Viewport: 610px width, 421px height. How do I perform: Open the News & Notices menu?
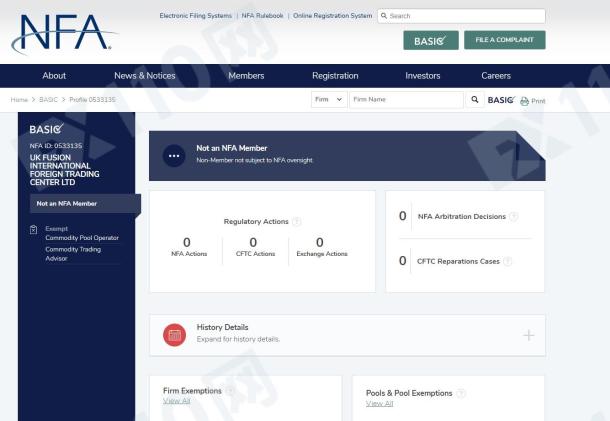(x=145, y=76)
